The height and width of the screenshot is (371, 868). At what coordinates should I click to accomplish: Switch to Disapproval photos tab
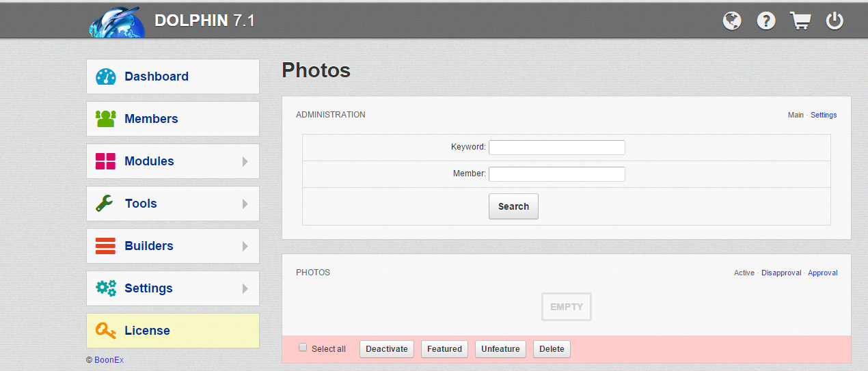781,273
